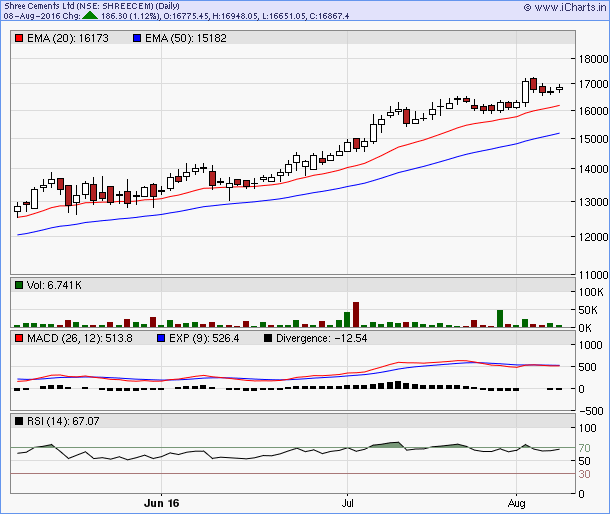
Task: Click the 16000 price axis label
Action: tap(593, 111)
